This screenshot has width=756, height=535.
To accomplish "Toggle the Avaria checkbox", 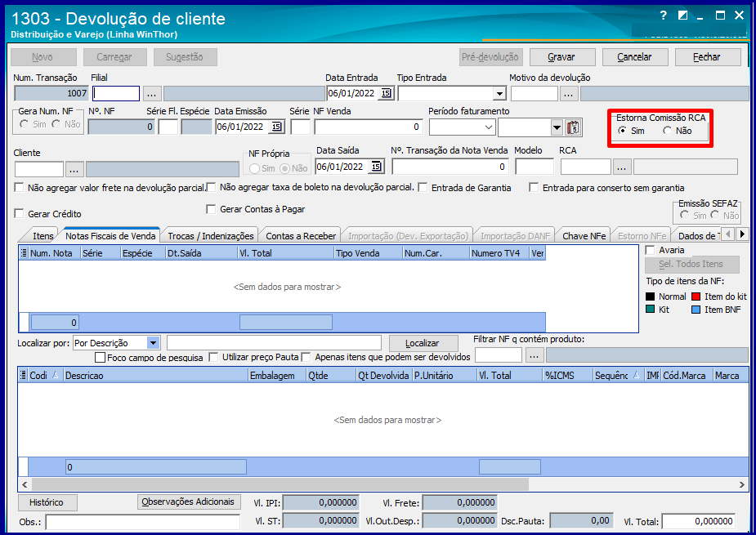I will 650,250.
